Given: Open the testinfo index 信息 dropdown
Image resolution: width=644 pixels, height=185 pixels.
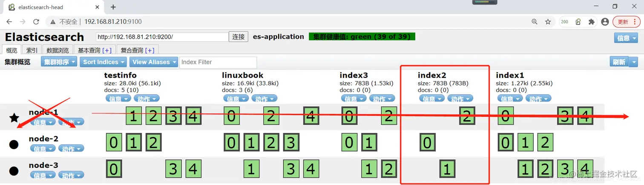Looking at the screenshot, I should pos(118,98).
